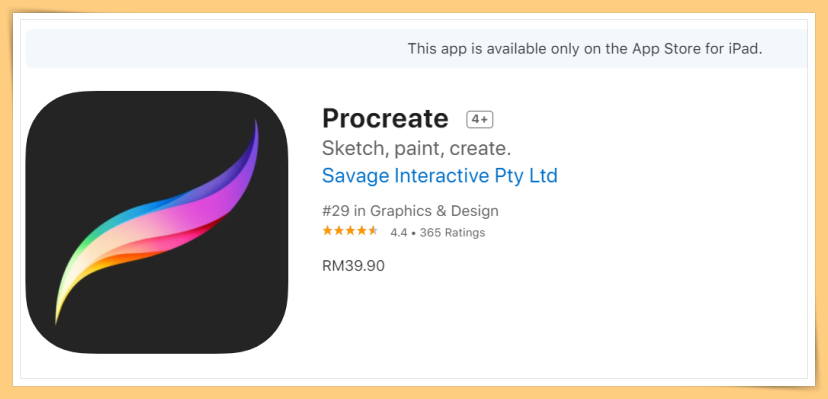Screen dimensions: 828x399
Task: Click the Procreate app icon
Action: pyautogui.click(x=157, y=222)
